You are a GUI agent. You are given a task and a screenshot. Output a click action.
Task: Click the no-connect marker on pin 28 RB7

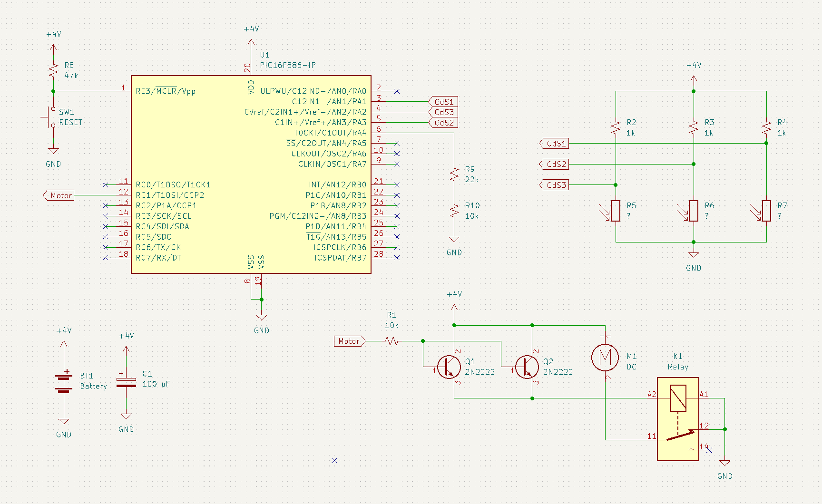point(397,258)
